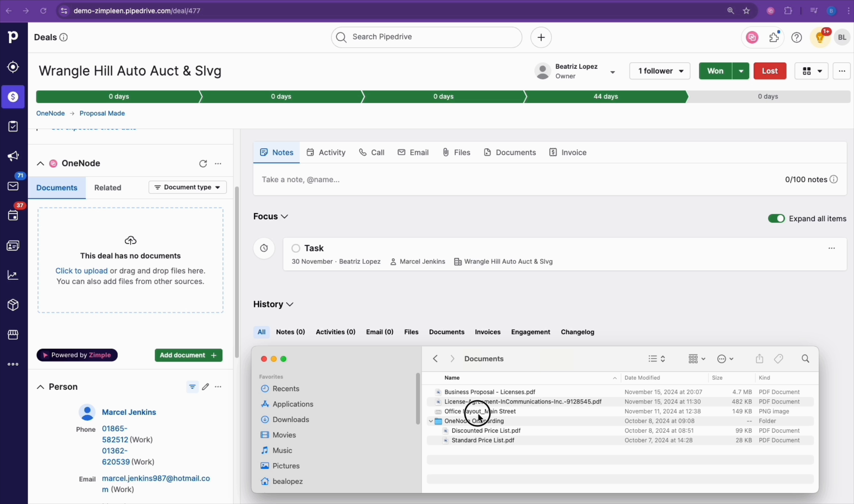Open Insights chart icon in sidebar
854x504 pixels.
[13, 275]
